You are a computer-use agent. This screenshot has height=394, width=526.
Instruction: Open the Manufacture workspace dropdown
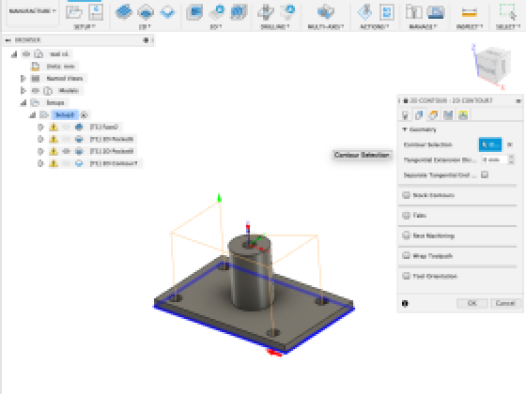click(x=32, y=11)
